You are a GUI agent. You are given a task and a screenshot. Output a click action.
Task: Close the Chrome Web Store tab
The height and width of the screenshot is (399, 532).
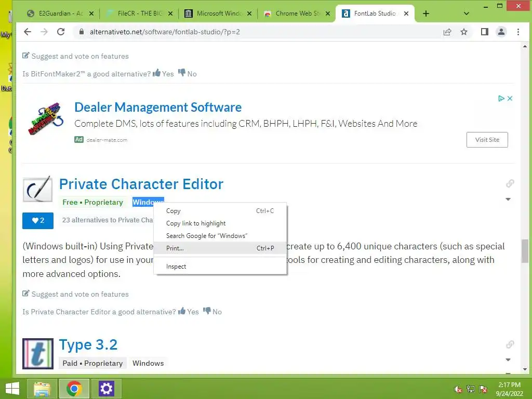tap(328, 14)
